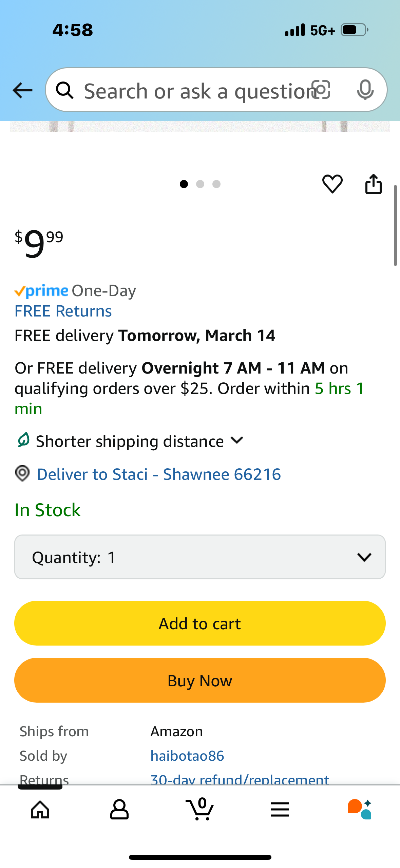Launch the Rufus AI assistant icon

(360, 810)
